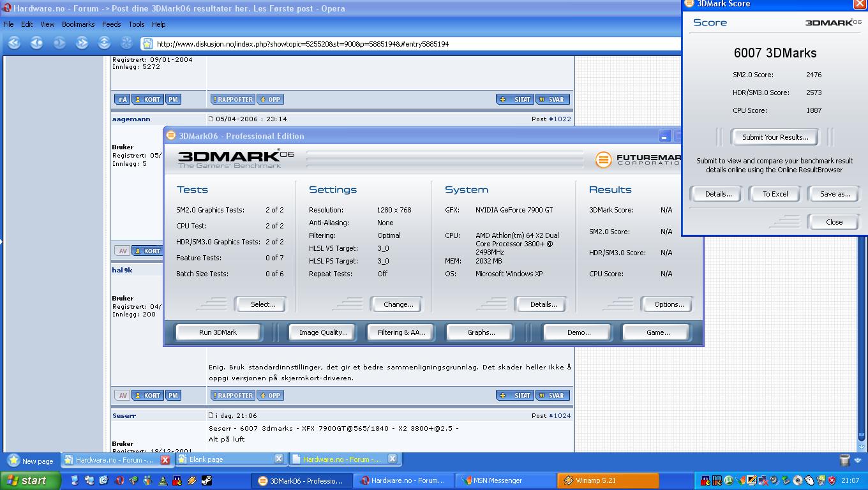Click the SITAT button above aagemann's post
This screenshot has width=868, height=490.
[515, 100]
